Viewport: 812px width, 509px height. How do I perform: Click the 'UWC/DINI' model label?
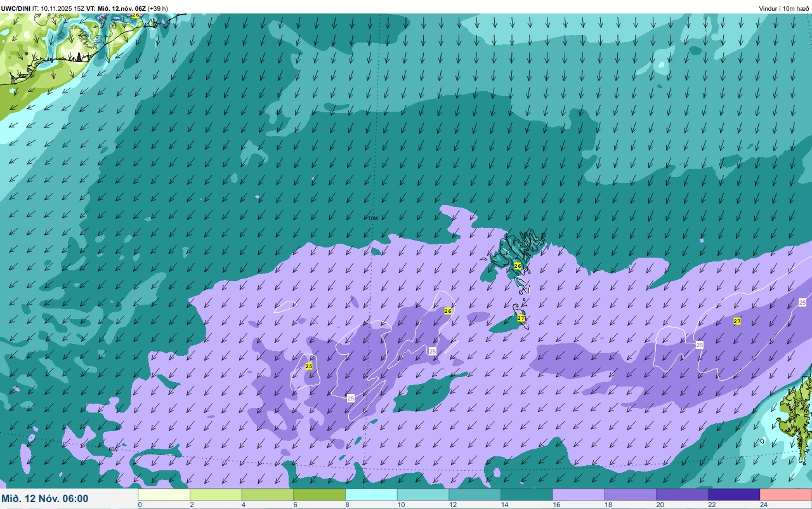click(x=16, y=8)
